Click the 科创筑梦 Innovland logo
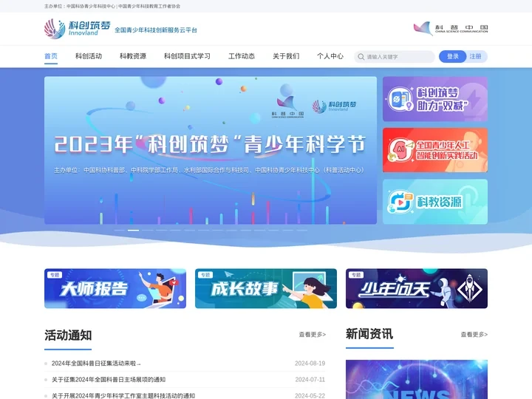 coord(77,29)
